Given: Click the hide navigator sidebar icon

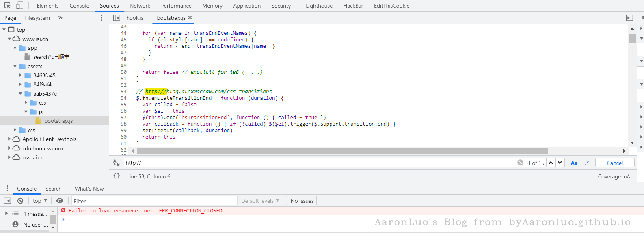Looking at the screenshot, I should pyautogui.click(x=117, y=18).
